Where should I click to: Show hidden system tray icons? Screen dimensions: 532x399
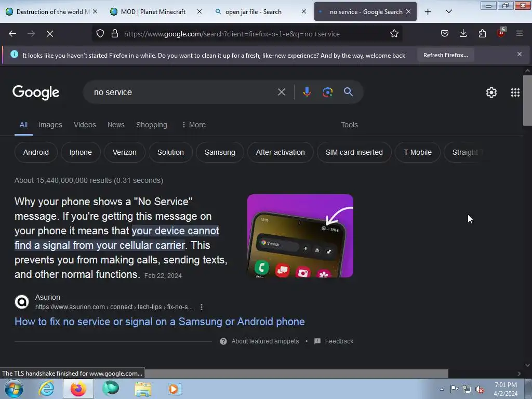[442, 389]
